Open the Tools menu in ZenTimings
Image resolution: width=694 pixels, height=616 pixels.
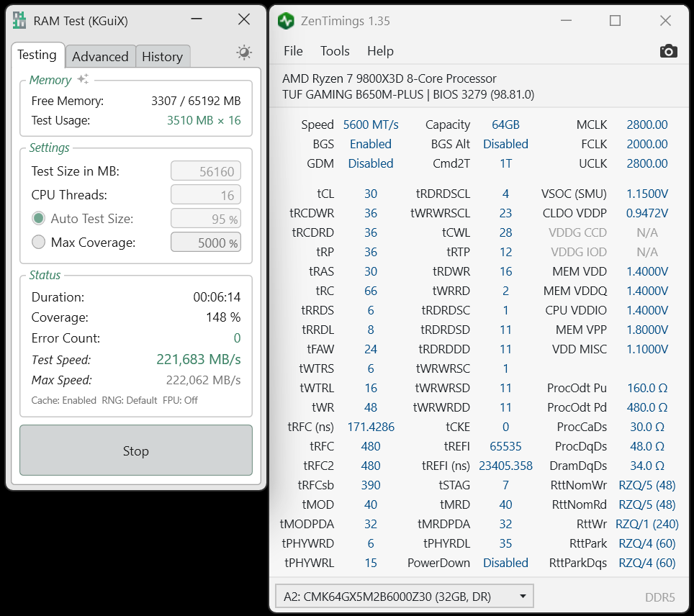[x=335, y=51]
